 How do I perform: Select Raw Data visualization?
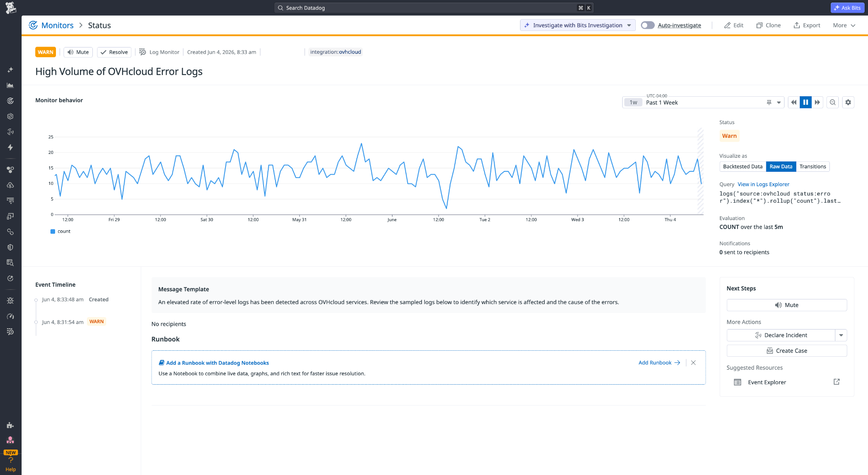[781, 167]
